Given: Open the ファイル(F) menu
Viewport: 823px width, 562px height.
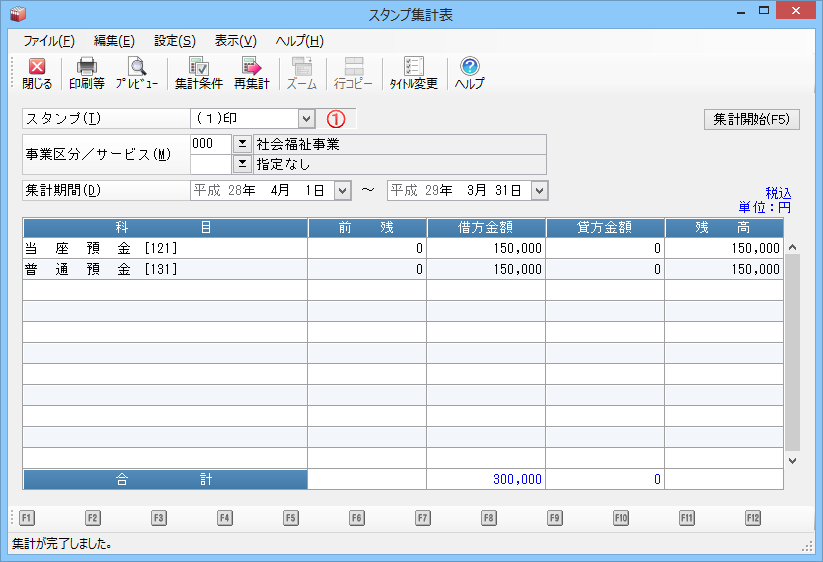Looking at the screenshot, I should [48, 41].
